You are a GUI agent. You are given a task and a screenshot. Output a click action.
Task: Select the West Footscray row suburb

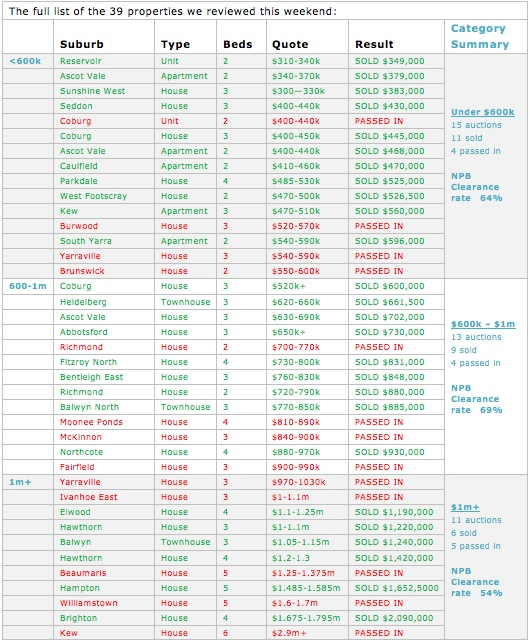click(93, 196)
